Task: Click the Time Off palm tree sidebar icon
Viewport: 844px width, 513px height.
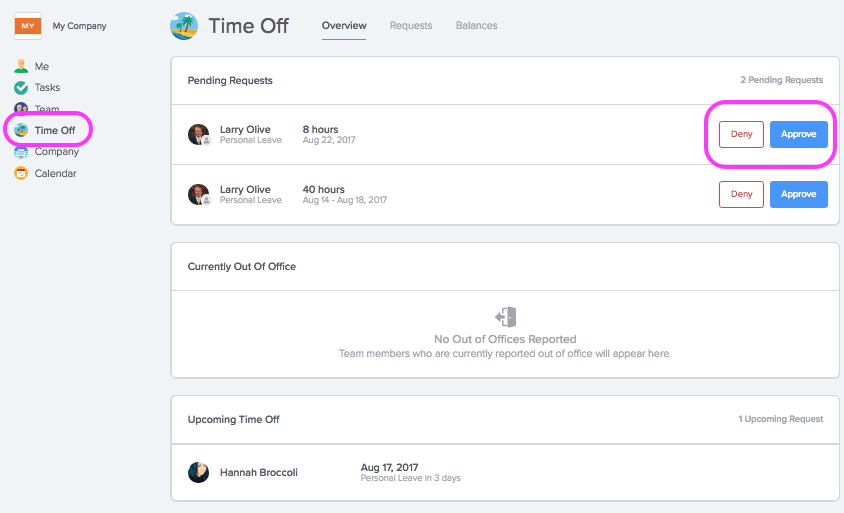Action: pos(21,130)
